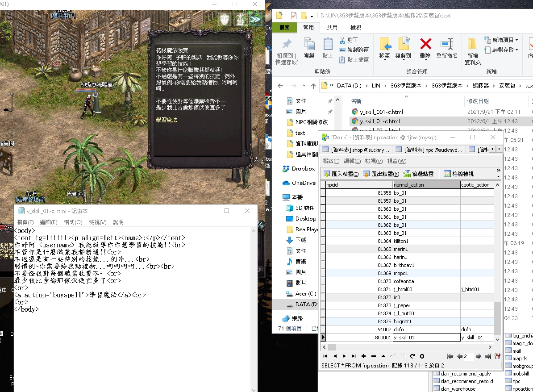Click New Folder (新增資料夾) in Explorer ribbon
This screenshot has height=392, width=533.
click(x=473, y=51)
